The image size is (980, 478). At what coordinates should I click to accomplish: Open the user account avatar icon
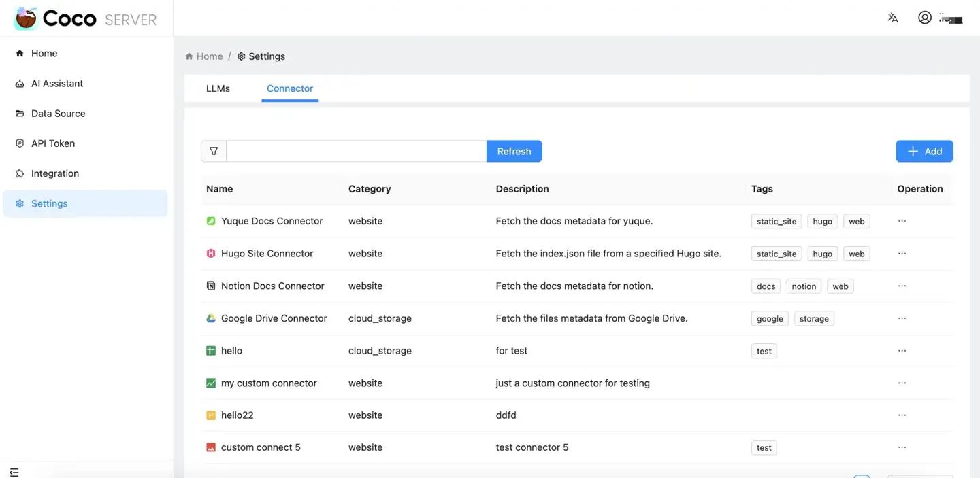click(924, 18)
